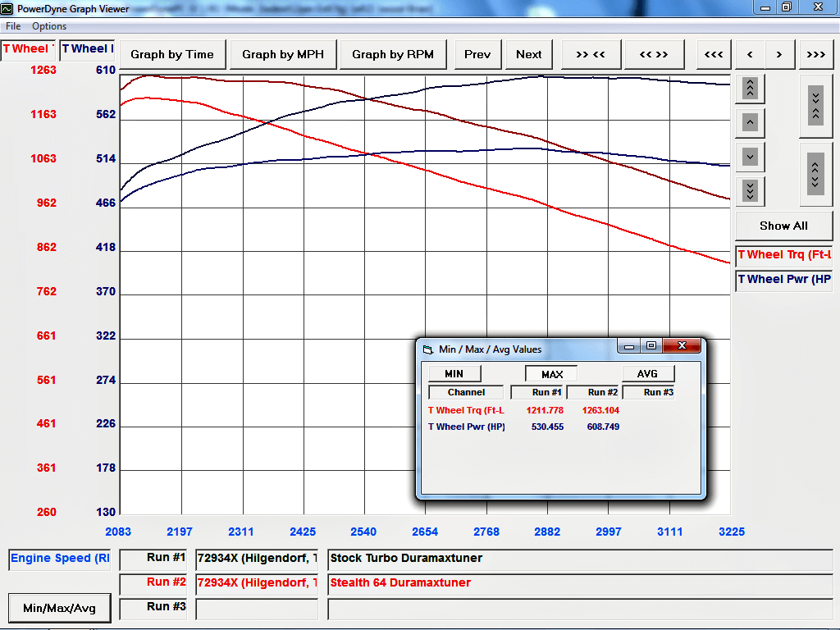This screenshot has height=630, width=840.
Task: Click the Min / Max / Avg dialog title icon
Action: 427,349
